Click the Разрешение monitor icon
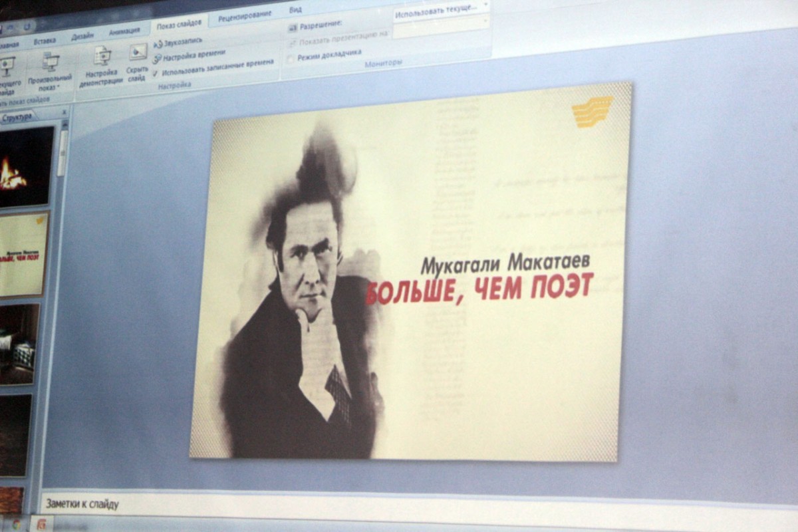 (292, 28)
